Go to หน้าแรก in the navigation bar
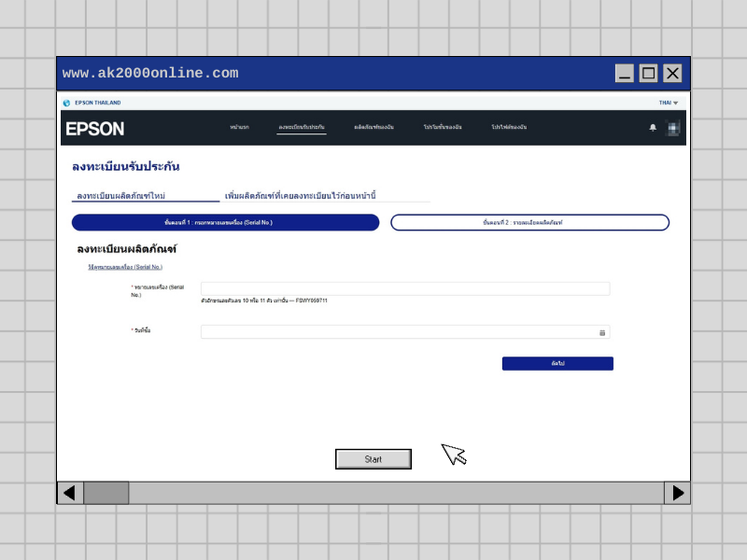This screenshot has width=747, height=560. coord(239,127)
